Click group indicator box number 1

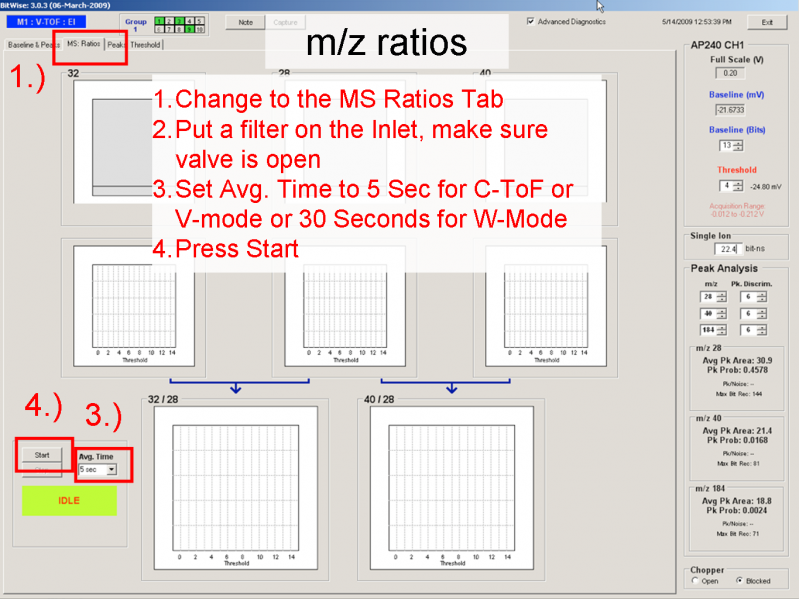pos(158,20)
